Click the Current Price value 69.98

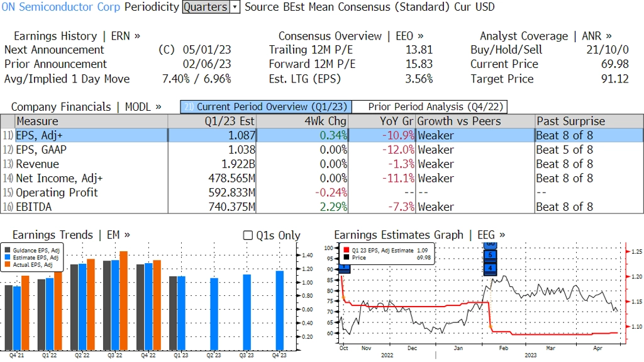(x=615, y=64)
